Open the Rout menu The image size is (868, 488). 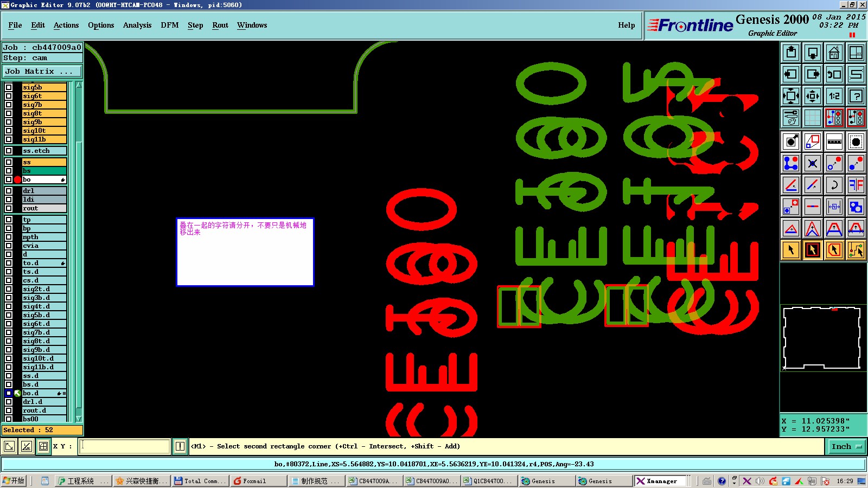point(220,25)
